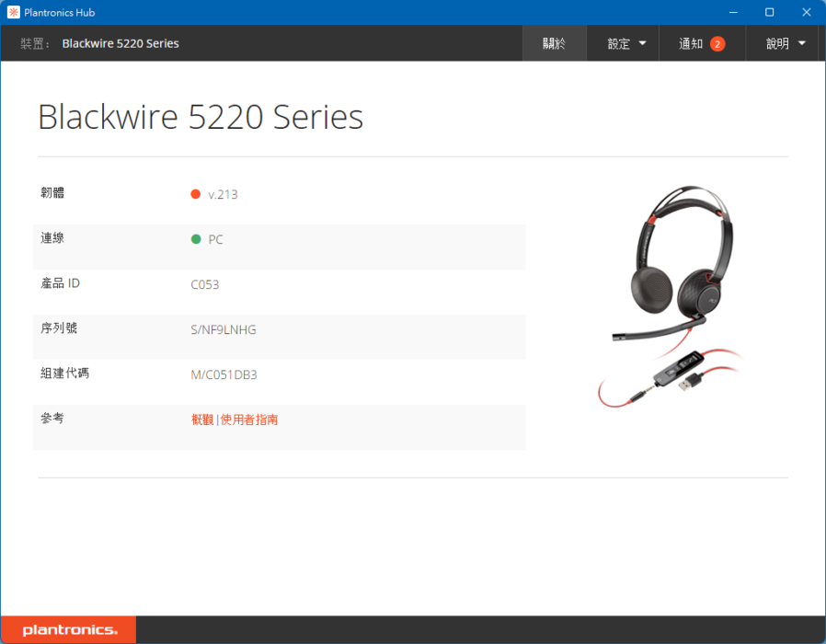Select the serial number S/NF9LNHG
Viewport: 826px width, 644px height.
coord(224,330)
